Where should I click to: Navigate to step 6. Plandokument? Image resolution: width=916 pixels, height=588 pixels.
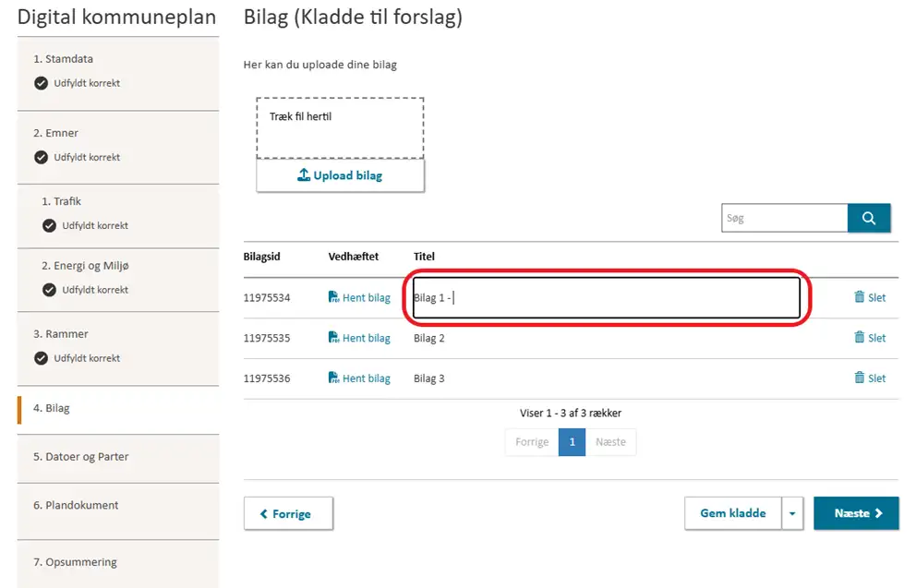[x=82, y=505]
